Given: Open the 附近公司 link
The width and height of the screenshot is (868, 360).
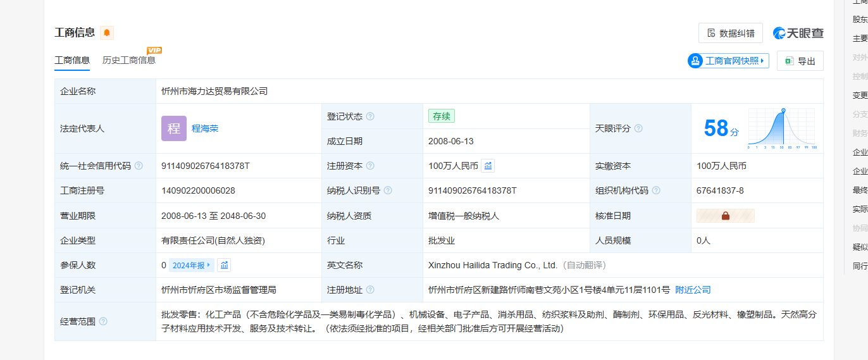Looking at the screenshot, I should tap(693, 290).
